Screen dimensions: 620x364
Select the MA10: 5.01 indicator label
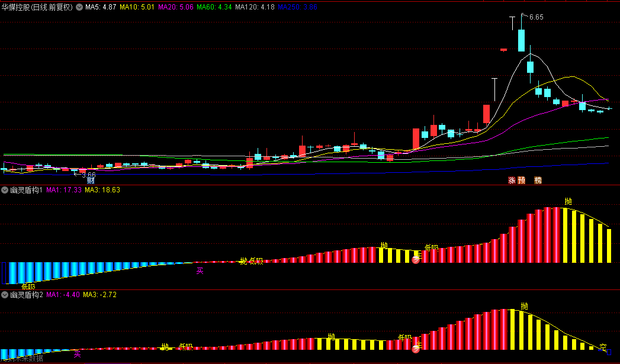coord(137,7)
